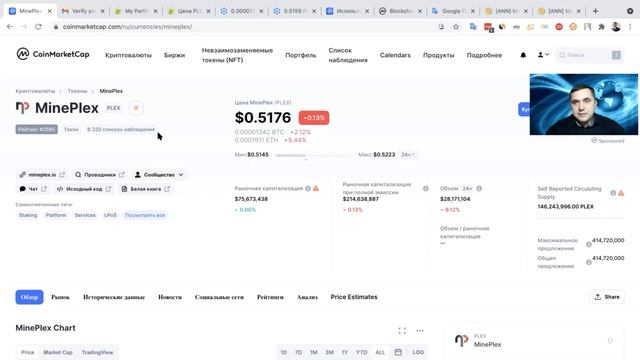Image resolution: width=640 pixels, height=360 pixels.
Task: Select the 7D chart range
Action: click(298, 352)
